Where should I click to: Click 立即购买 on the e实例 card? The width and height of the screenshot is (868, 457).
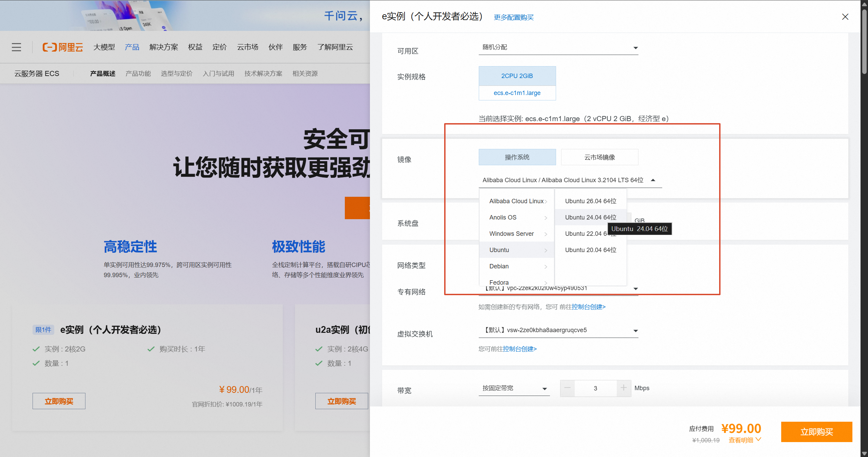(59, 401)
